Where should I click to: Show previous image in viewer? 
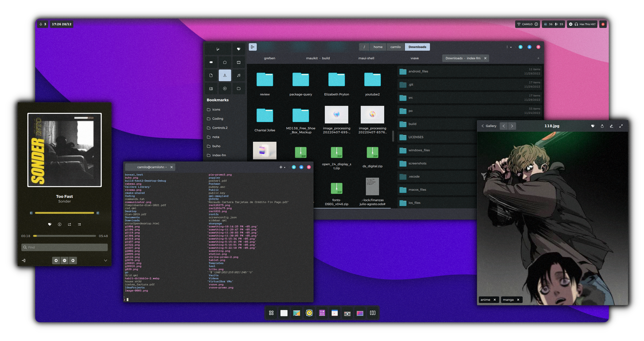click(x=504, y=126)
